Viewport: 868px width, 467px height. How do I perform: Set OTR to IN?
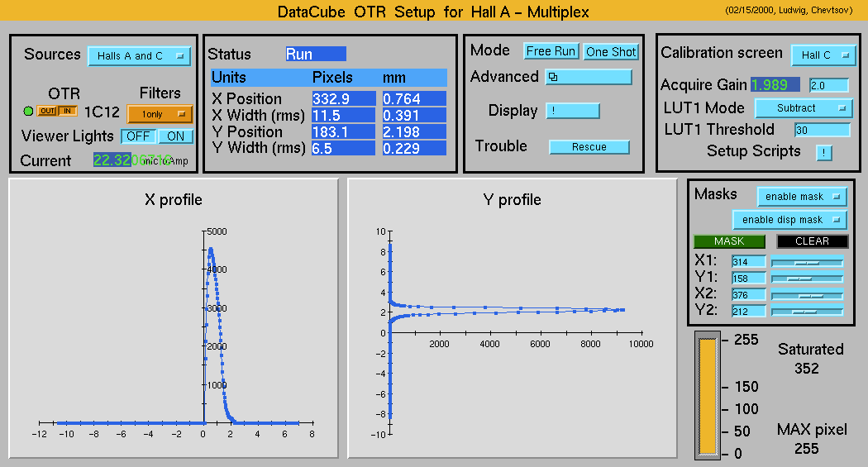(67, 112)
